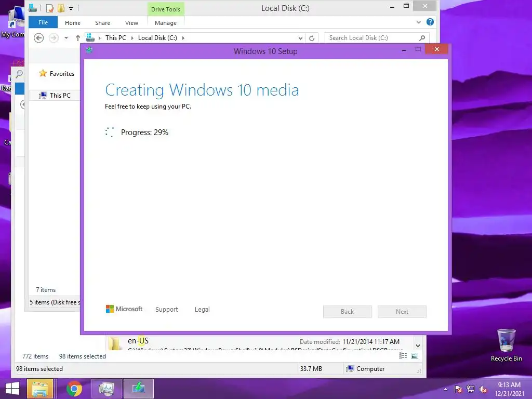Select the en-US folder result
Screen dimensions: 532x399
coord(138,341)
